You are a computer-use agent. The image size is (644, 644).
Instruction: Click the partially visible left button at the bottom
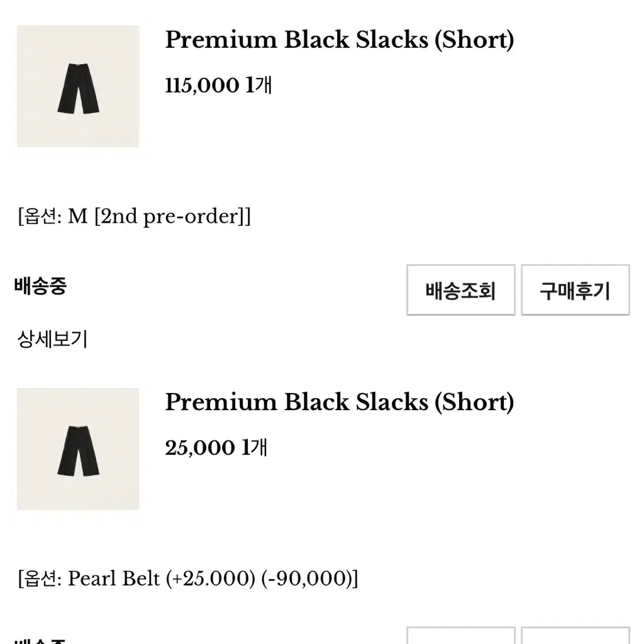point(461,635)
